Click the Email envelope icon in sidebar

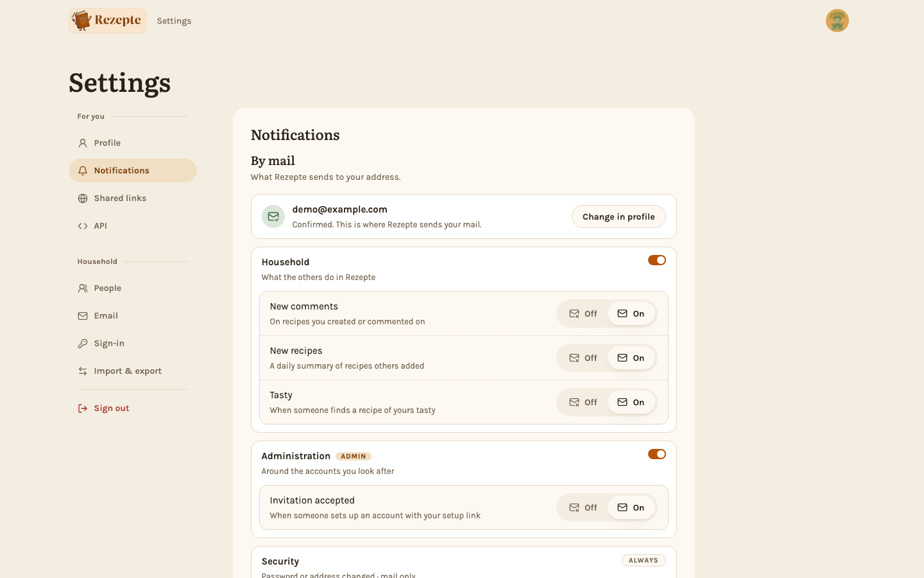83,316
